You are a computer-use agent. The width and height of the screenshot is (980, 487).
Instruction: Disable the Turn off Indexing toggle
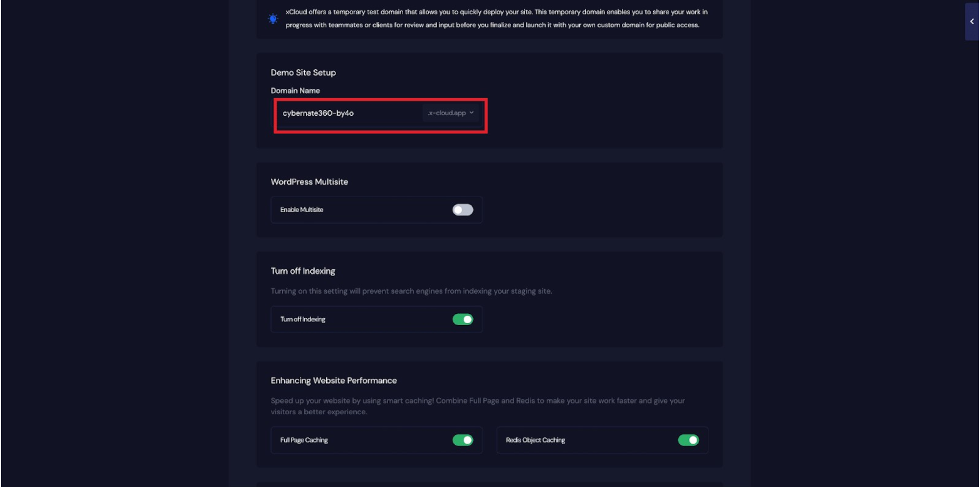pos(463,319)
